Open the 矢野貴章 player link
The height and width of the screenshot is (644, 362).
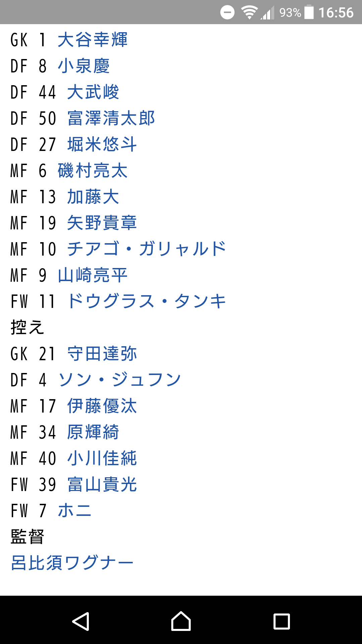[x=102, y=223]
